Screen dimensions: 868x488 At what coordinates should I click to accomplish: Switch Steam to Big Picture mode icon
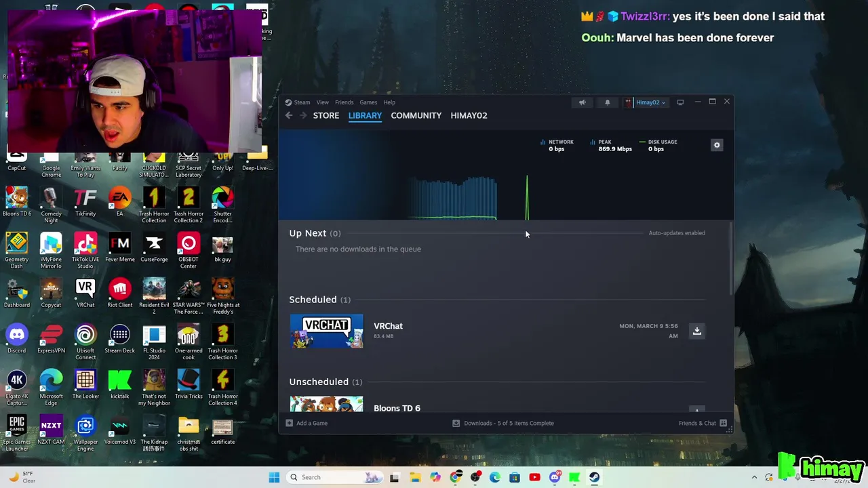click(680, 102)
